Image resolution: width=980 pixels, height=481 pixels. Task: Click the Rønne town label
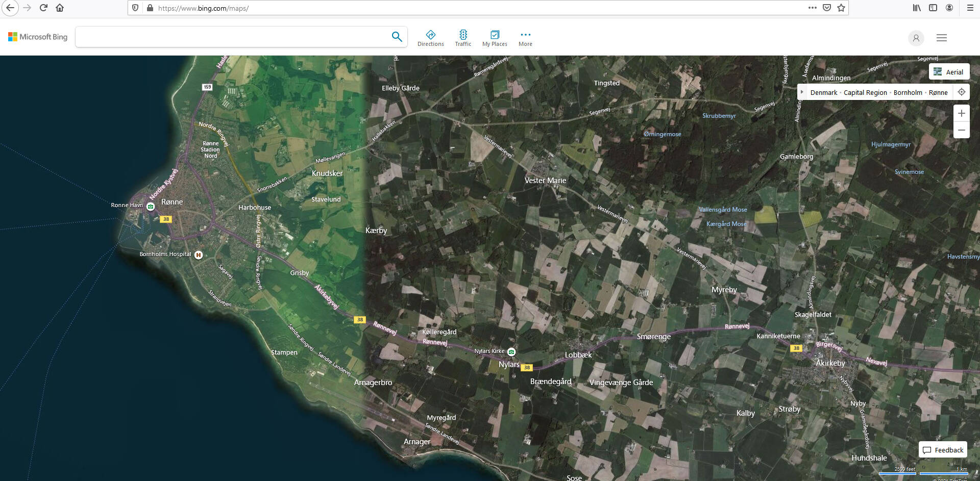[172, 202]
